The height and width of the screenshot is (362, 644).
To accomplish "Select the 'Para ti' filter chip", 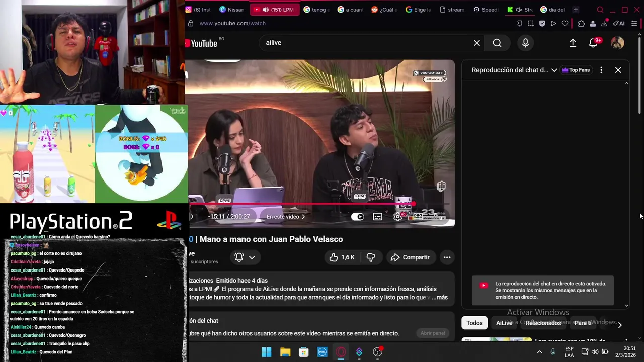I will tap(583, 323).
